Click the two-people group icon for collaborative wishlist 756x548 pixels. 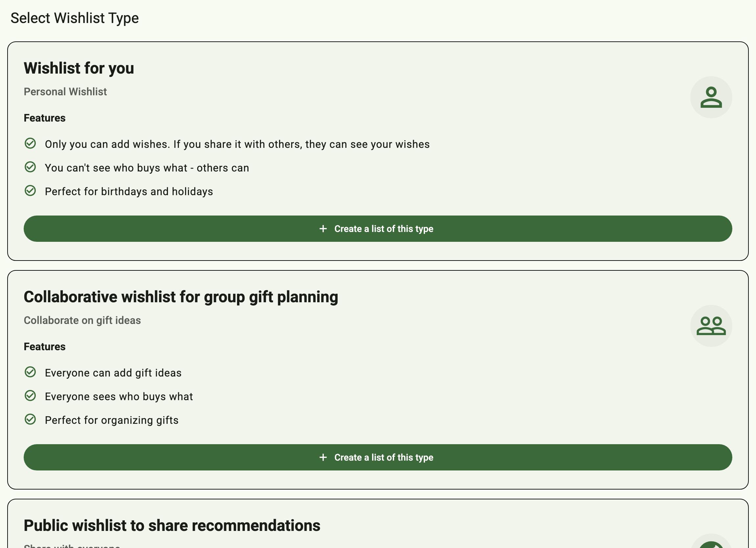711,326
